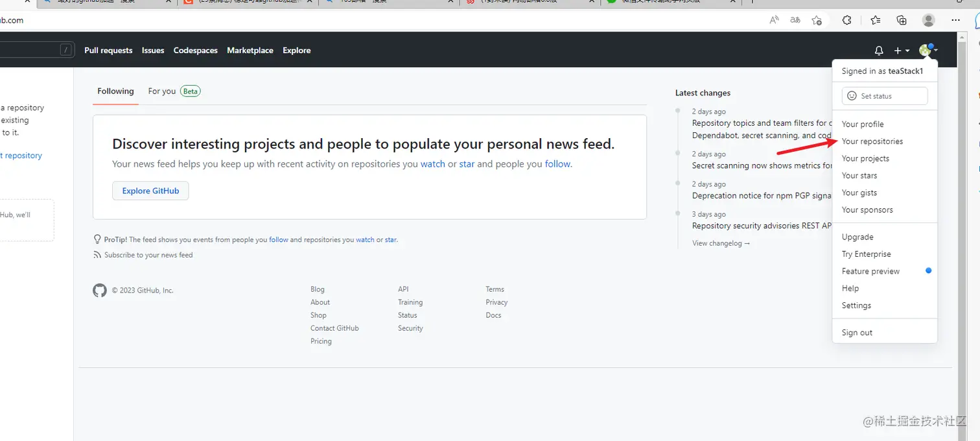Open the Status footer link
This screenshot has width=980, height=441.
click(x=408, y=315)
